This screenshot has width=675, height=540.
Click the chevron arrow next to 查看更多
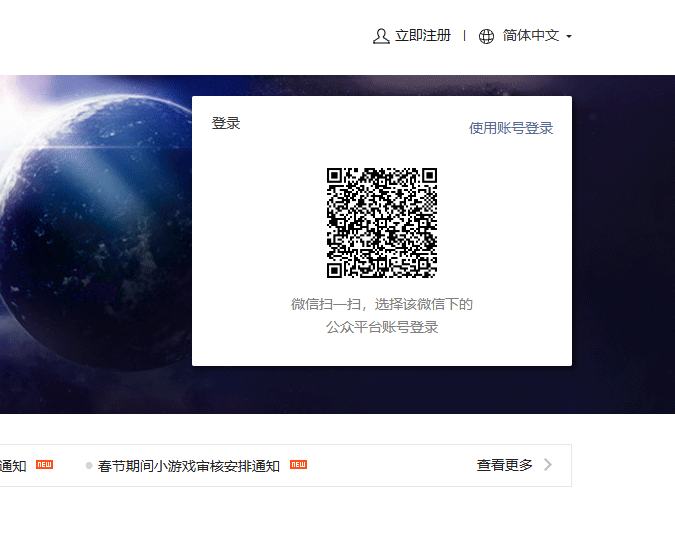click(548, 465)
